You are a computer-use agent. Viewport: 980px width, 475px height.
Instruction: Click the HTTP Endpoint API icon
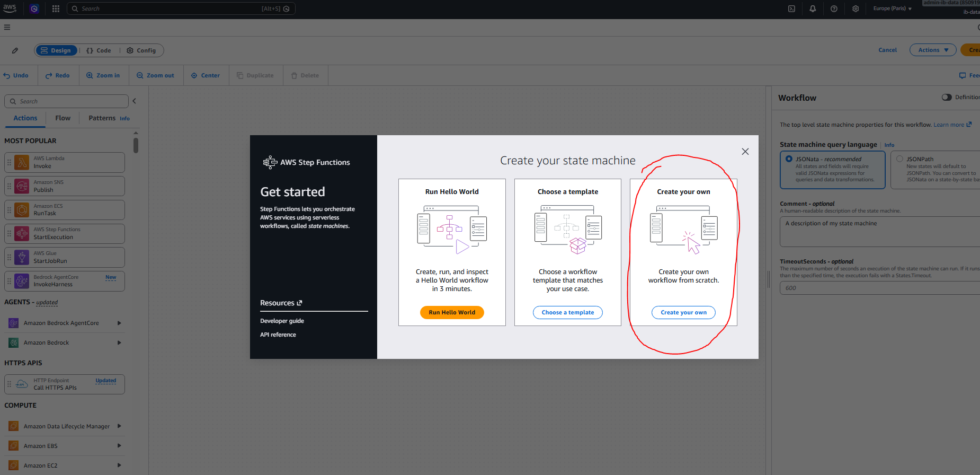[x=22, y=384]
